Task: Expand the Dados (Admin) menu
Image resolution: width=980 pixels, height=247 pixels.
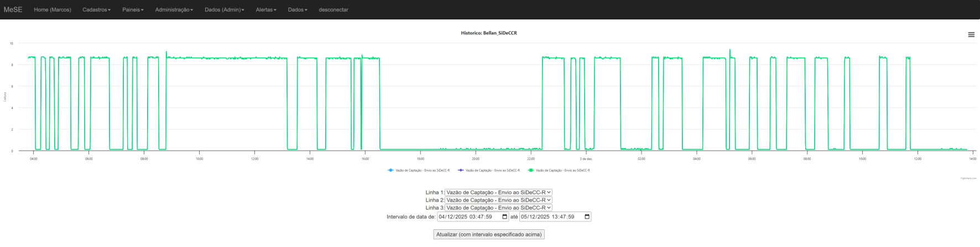Action: coord(224,10)
